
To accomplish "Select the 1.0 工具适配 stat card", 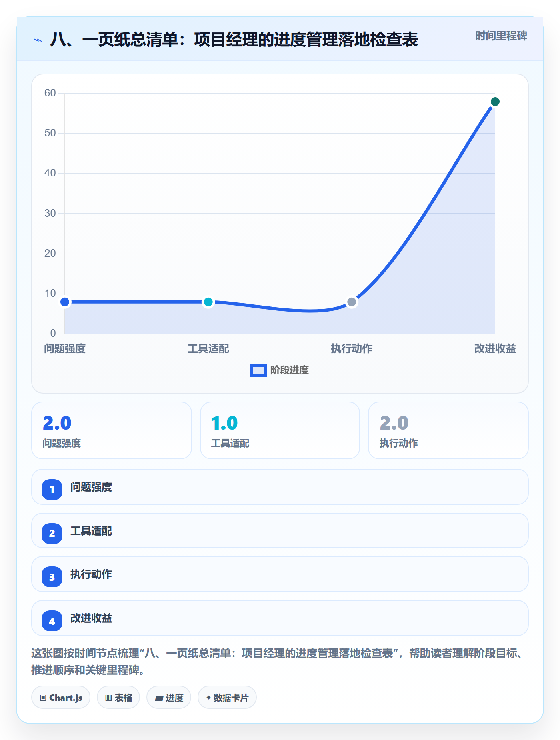I will click(280, 430).
